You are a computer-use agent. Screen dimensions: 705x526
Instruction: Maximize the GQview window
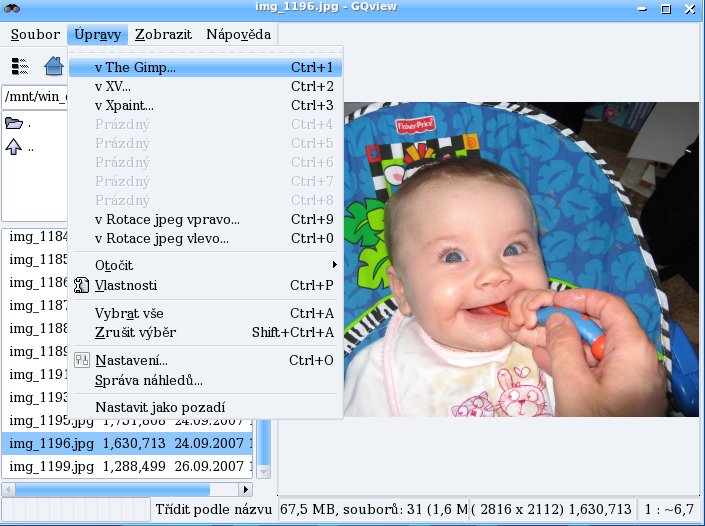coord(666,9)
